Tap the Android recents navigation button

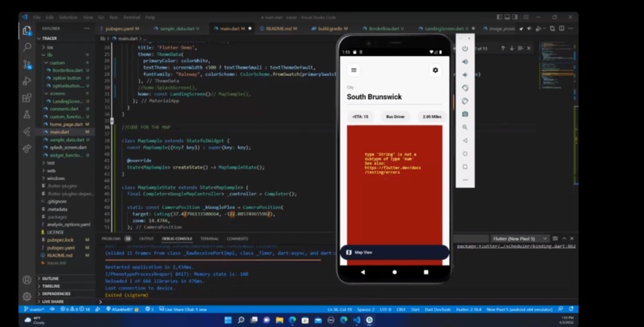(426, 272)
